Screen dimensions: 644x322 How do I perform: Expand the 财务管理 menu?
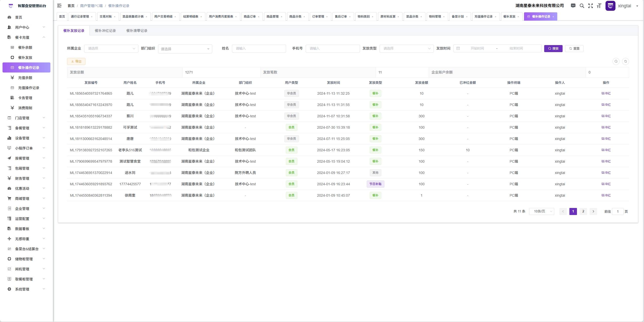[x=26, y=178]
